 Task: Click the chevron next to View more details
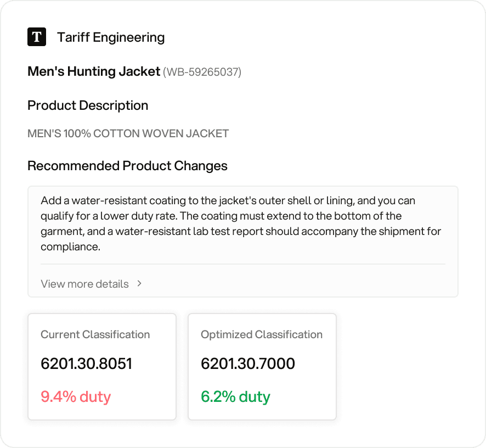coord(139,283)
